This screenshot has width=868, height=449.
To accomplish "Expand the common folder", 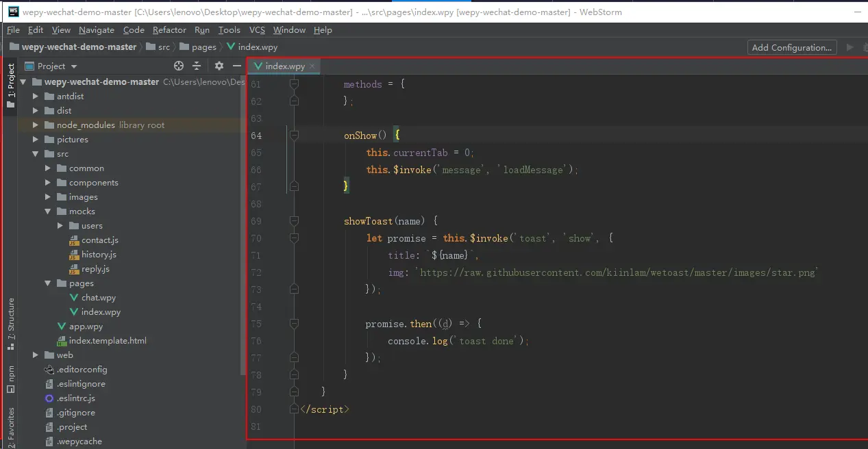I will coord(48,168).
